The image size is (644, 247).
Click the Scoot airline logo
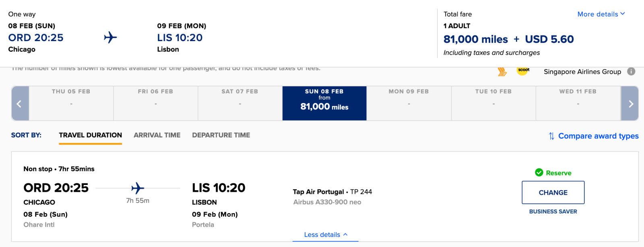[523, 71]
